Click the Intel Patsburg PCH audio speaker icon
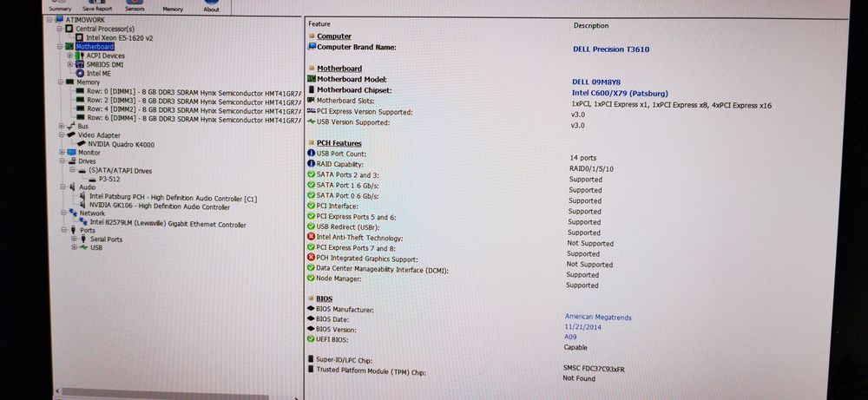 tap(82, 196)
